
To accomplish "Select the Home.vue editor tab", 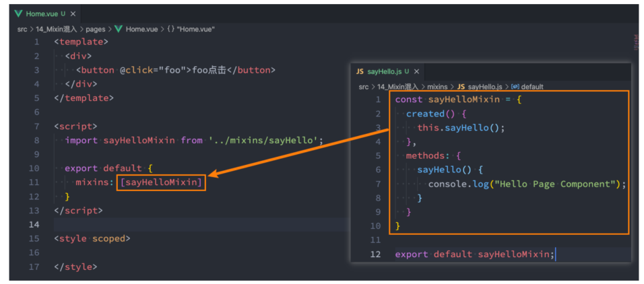I will (44, 13).
